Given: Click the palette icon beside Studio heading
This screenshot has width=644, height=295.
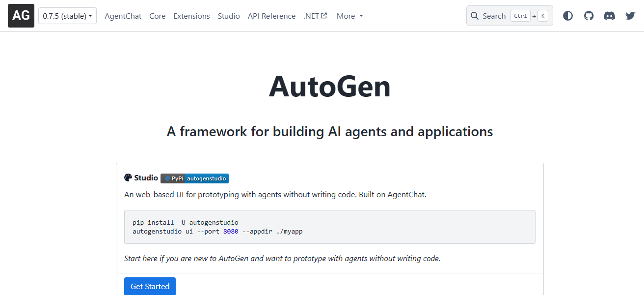Looking at the screenshot, I should pos(128,177).
